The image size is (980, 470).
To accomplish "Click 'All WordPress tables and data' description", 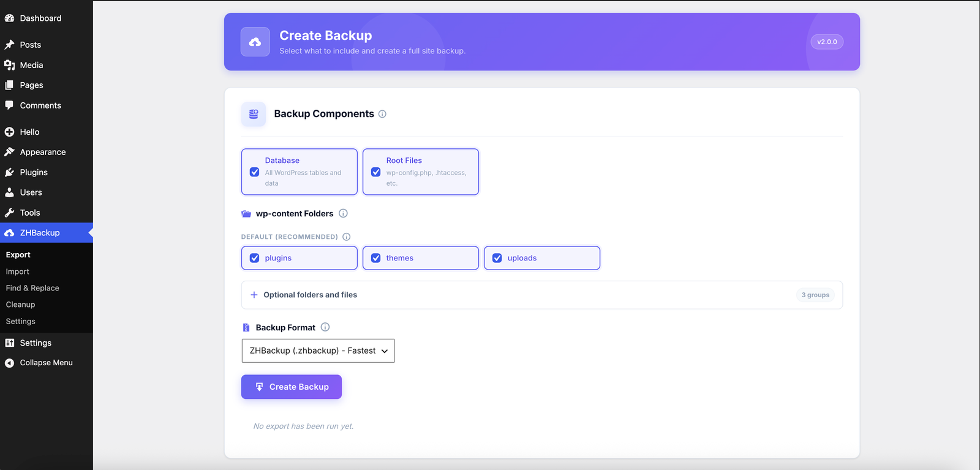I will [x=303, y=178].
